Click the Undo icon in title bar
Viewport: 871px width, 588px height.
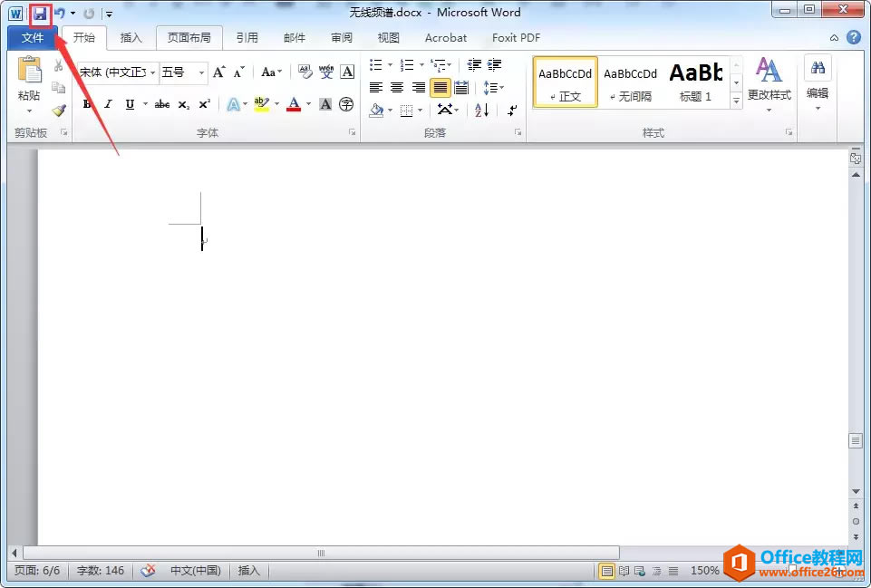[60, 14]
